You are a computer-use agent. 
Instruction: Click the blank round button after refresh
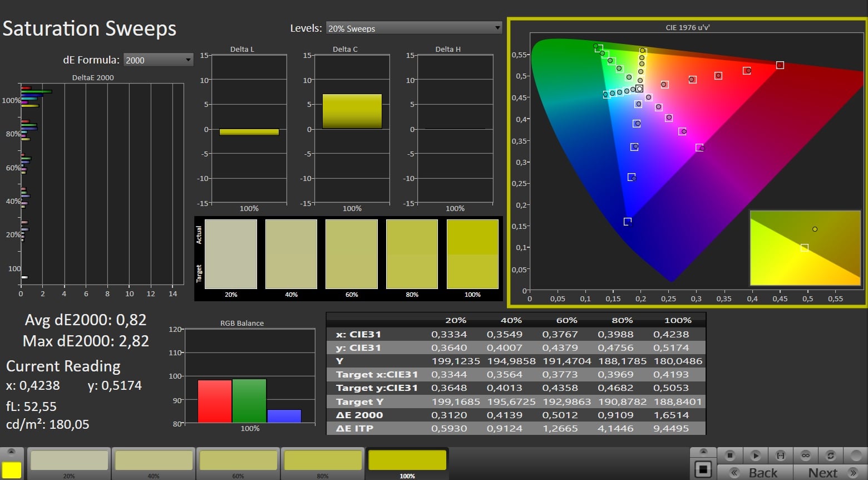tap(855, 455)
